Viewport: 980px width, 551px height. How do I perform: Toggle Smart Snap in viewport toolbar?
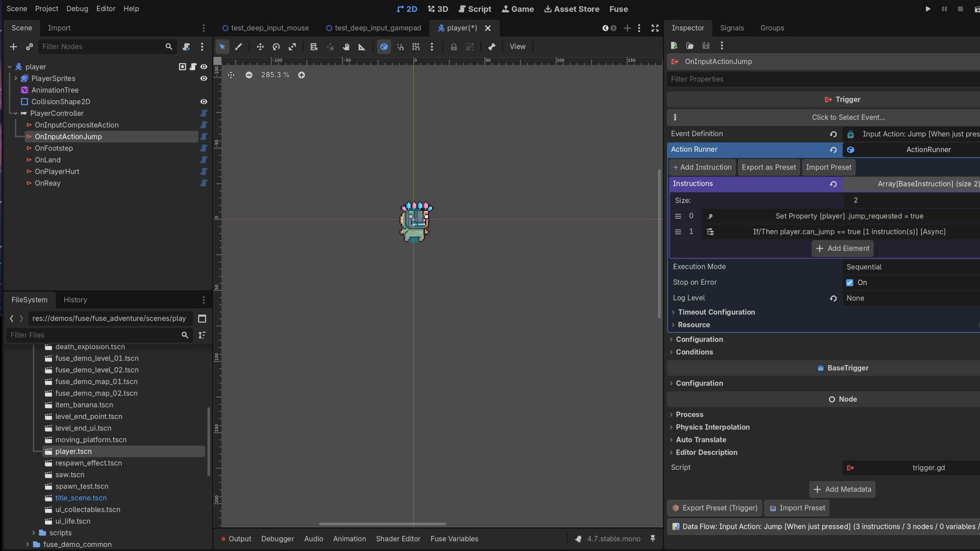coord(400,47)
